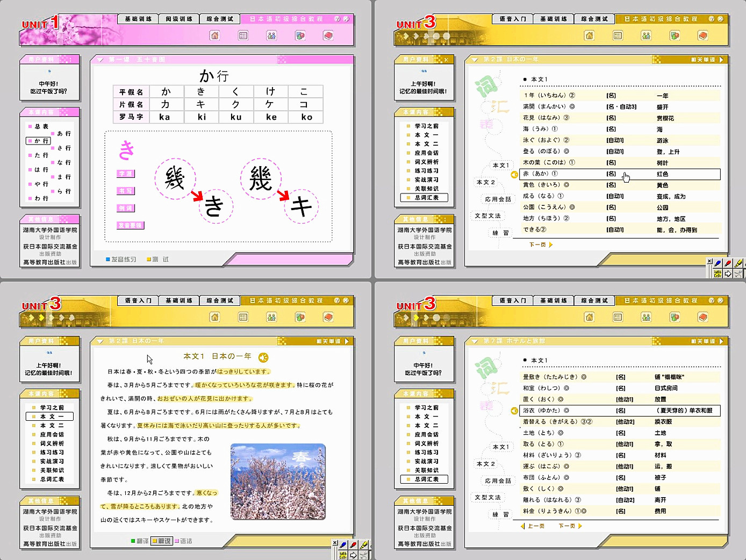Open the two-people icon in the 本文1 reading window
The width and height of the screenshot is (746, 560).
[x=272, y=317]
